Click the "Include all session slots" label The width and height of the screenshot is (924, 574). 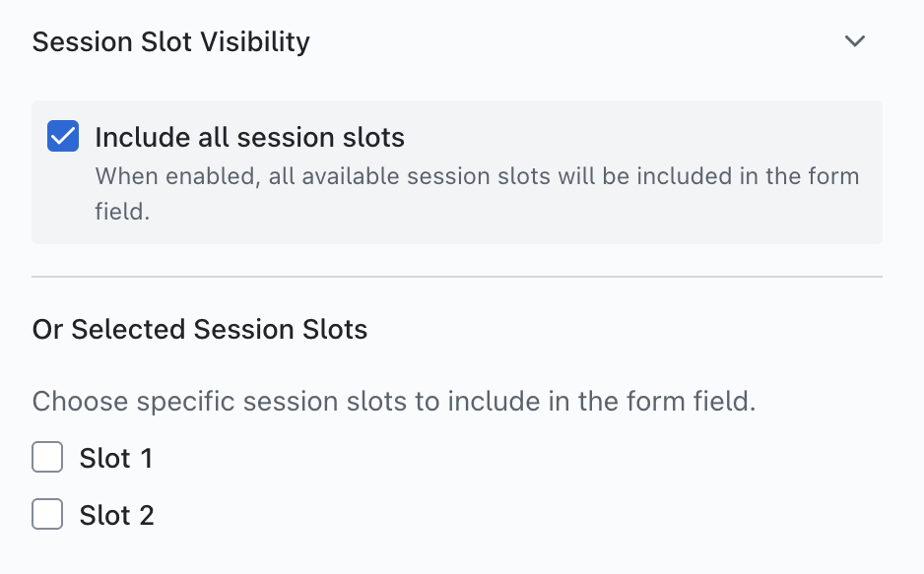(x=249, y=137)
